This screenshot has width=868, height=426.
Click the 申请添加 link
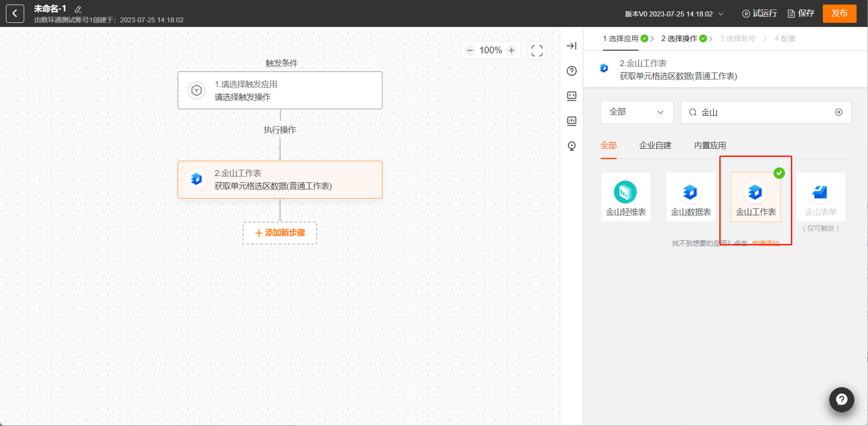coord(765,244)
